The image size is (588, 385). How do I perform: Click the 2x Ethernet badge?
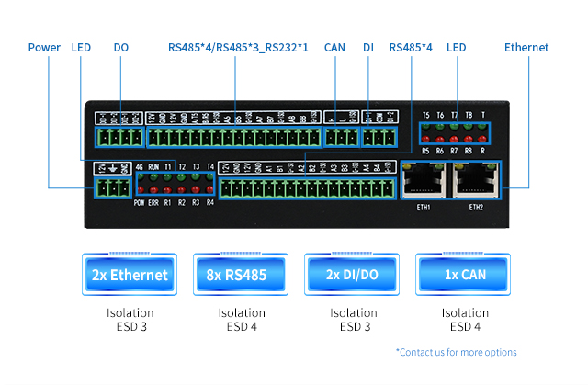coord(130,275)
